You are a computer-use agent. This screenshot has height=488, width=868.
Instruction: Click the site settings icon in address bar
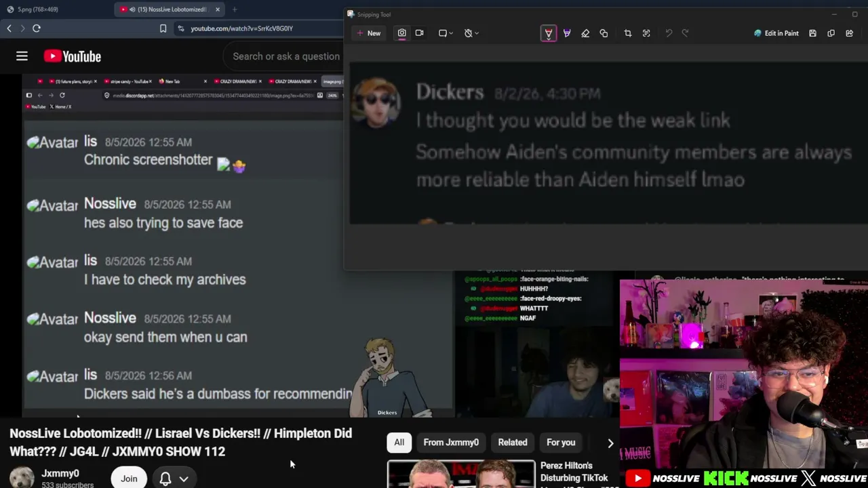[180, 28]
